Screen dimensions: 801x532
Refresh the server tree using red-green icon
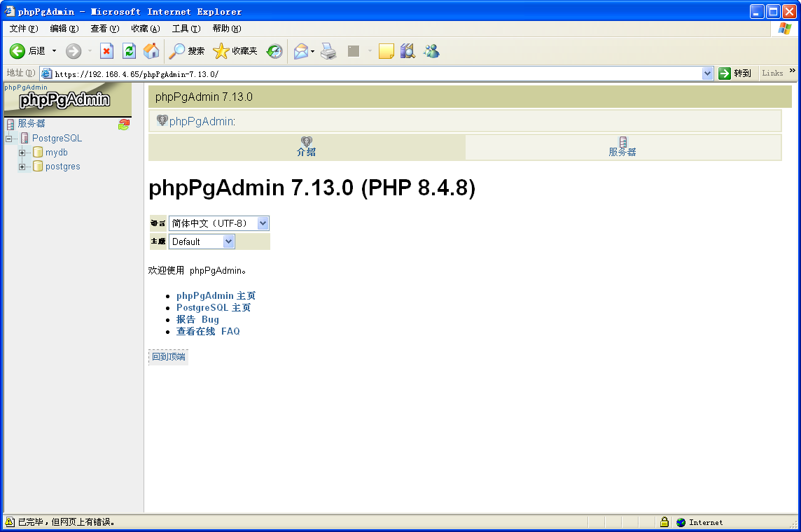(x=124, y=124)
